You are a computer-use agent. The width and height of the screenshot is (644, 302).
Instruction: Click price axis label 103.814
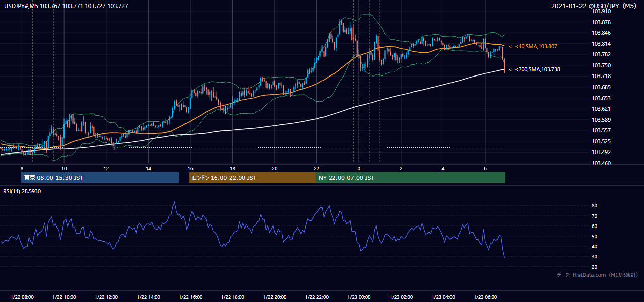coord(601,44)
